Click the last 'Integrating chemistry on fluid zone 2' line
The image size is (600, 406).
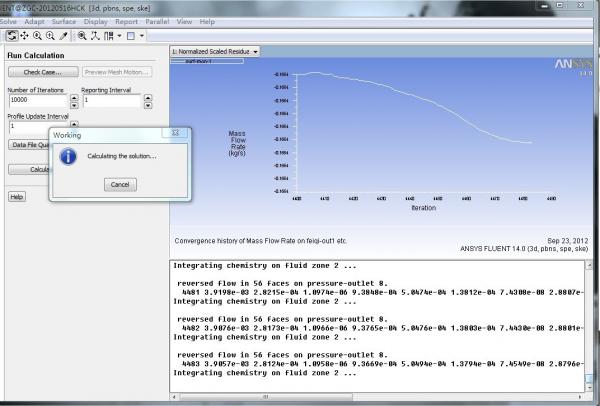click(x=265, y=373)
